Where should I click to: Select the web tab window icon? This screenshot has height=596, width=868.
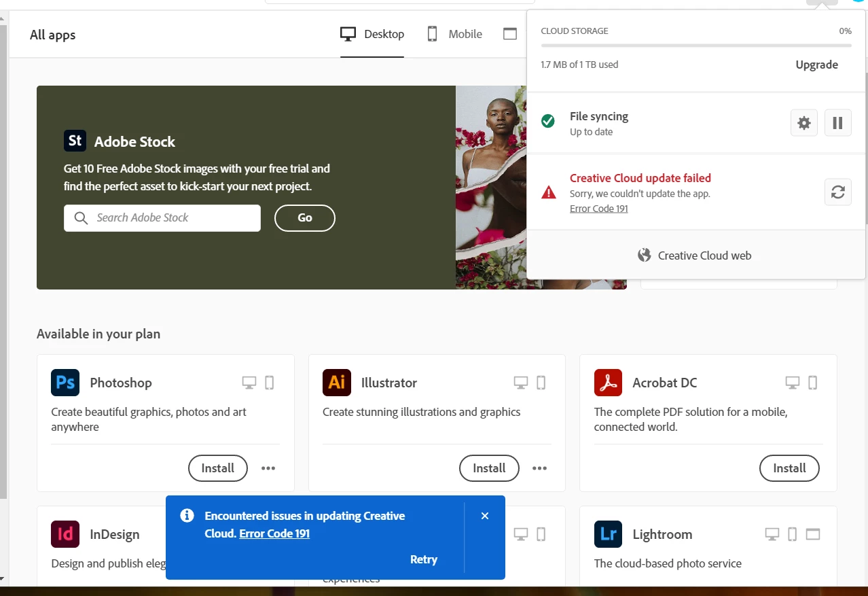click(510, 34)
